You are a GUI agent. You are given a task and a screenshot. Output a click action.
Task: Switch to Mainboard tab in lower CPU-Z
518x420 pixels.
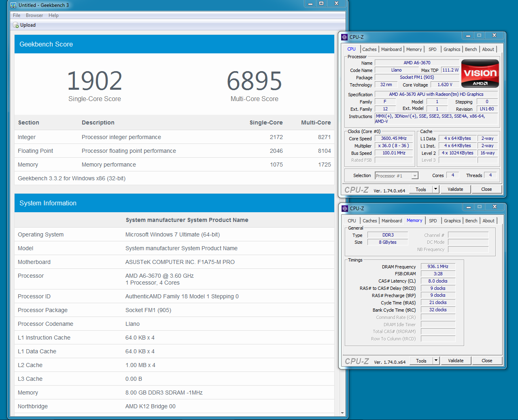392,221
